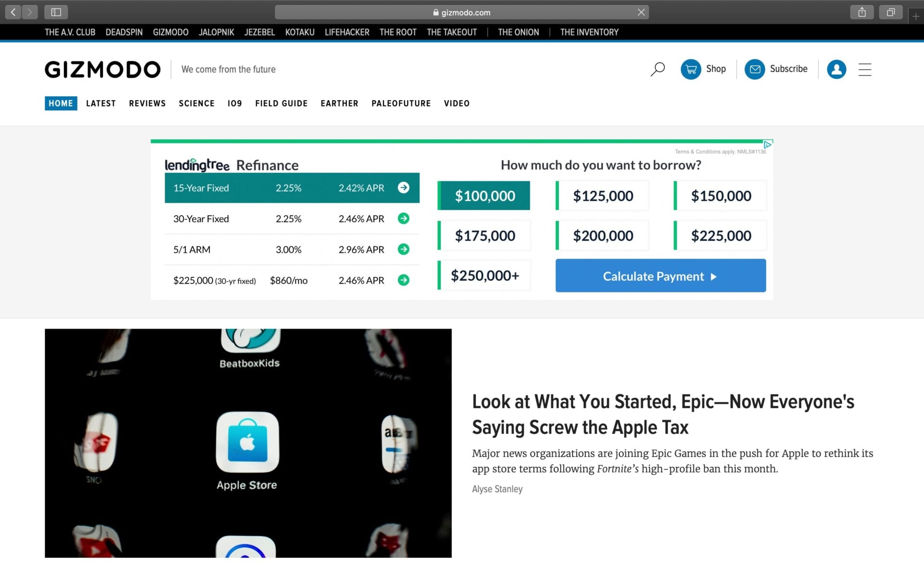Screen dimensions: 924x578
Task: Select the $250,000+ borrow amount
Action: 484,275
